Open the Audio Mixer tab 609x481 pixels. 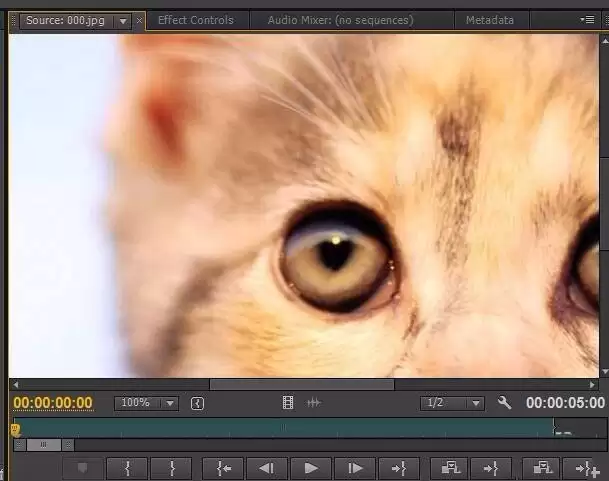(x=342, y=20)
